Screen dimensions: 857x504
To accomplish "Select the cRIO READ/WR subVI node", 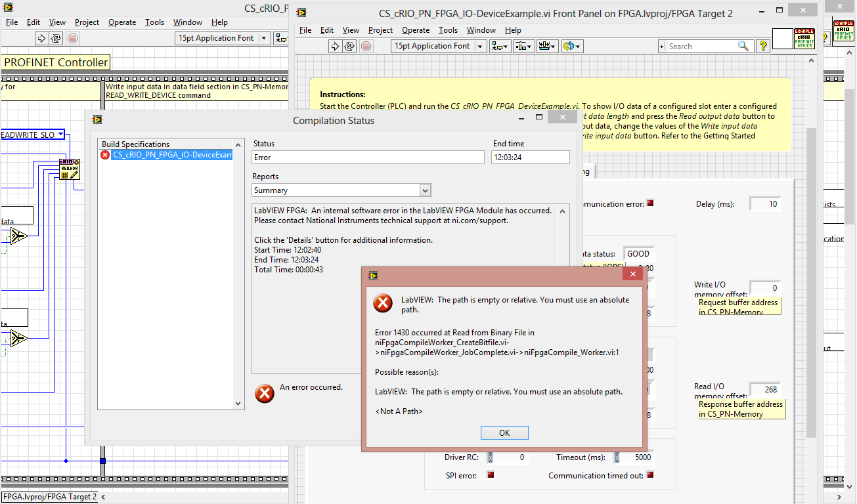I will tap(70, 169).
